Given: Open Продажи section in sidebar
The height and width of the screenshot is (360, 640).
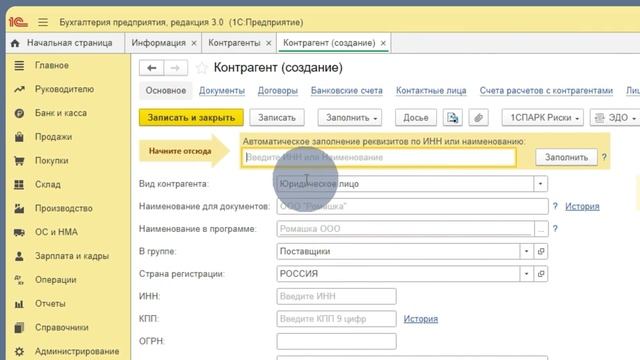Looking at the screenshot, I should click(x=53, y=137).
